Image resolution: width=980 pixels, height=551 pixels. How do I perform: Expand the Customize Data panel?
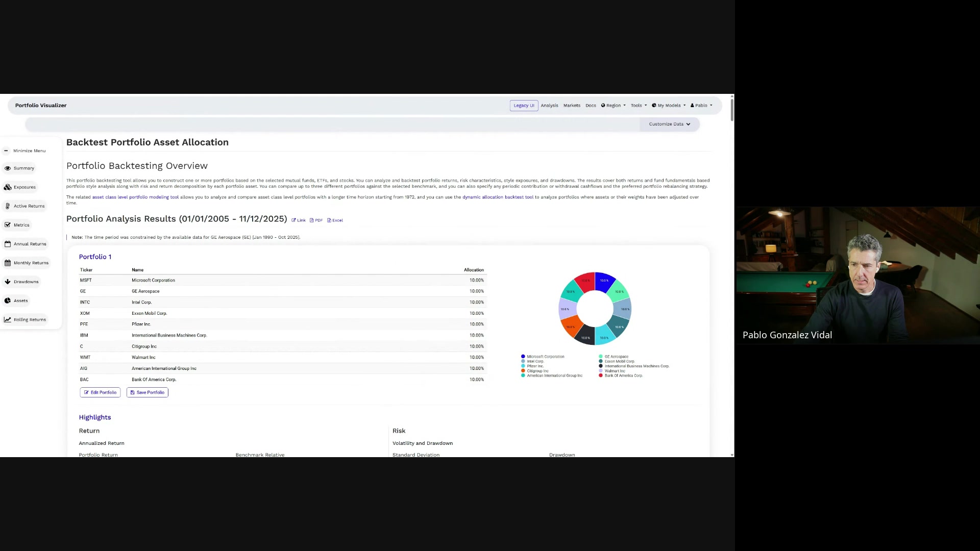(x=669, y=124)
